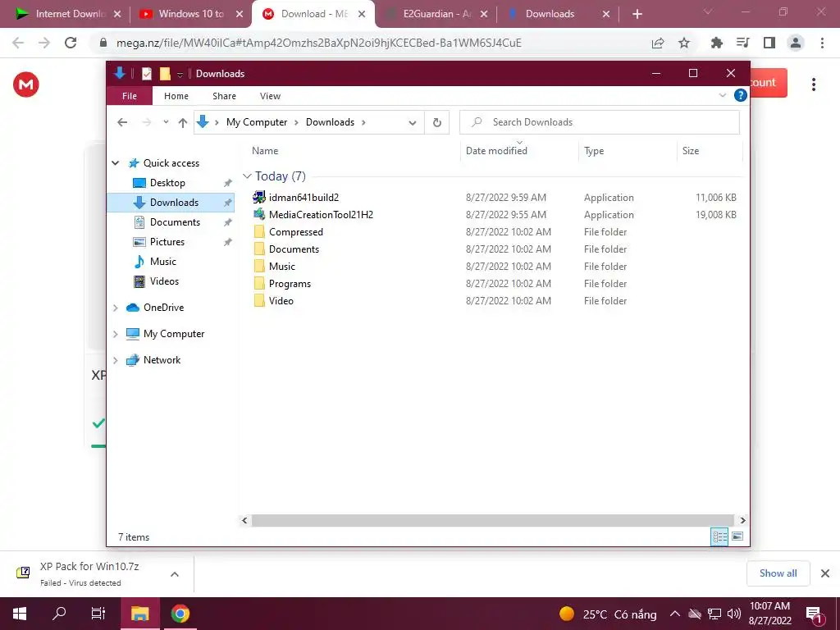Open Chrome extensions puzzle icon
This screenshot has width=840, height=630.
pos(717,43)
